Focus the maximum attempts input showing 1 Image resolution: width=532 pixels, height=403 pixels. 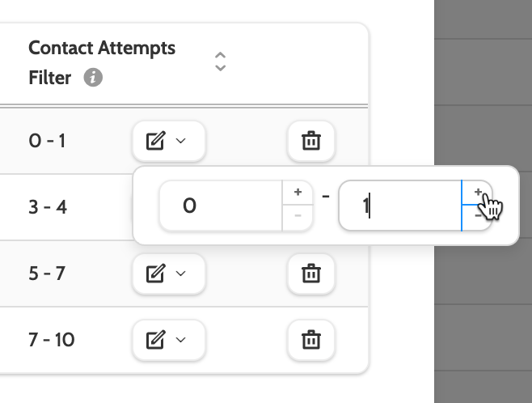[x=399, y=206]
